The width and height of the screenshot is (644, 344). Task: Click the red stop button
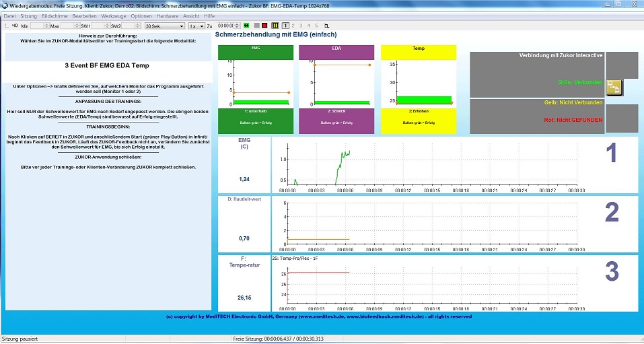click(x=264, y=26)
